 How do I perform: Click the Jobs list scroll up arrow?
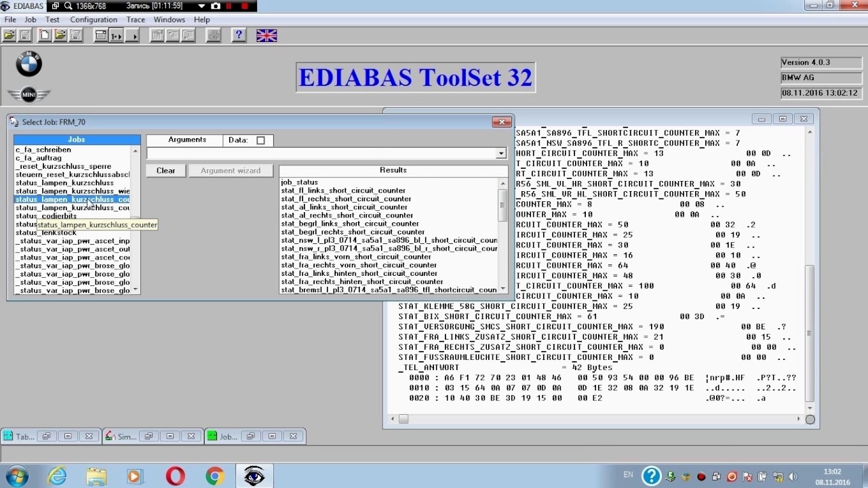coord(136,150)
